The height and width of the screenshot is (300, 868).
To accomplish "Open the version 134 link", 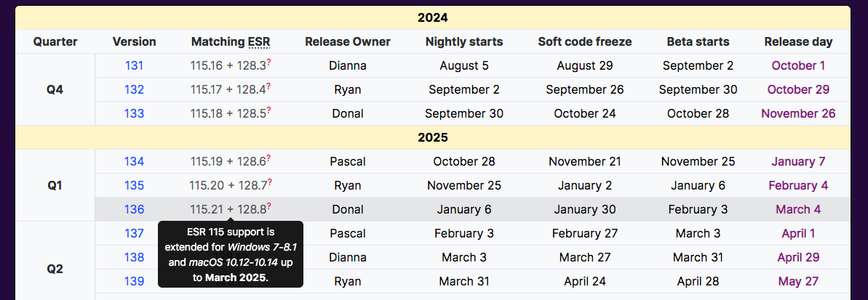I will [x=134, y=161].
